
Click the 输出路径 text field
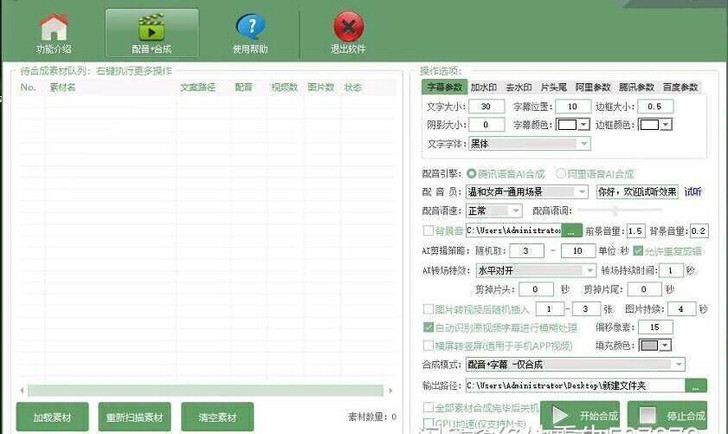click(x=575, y=385)
